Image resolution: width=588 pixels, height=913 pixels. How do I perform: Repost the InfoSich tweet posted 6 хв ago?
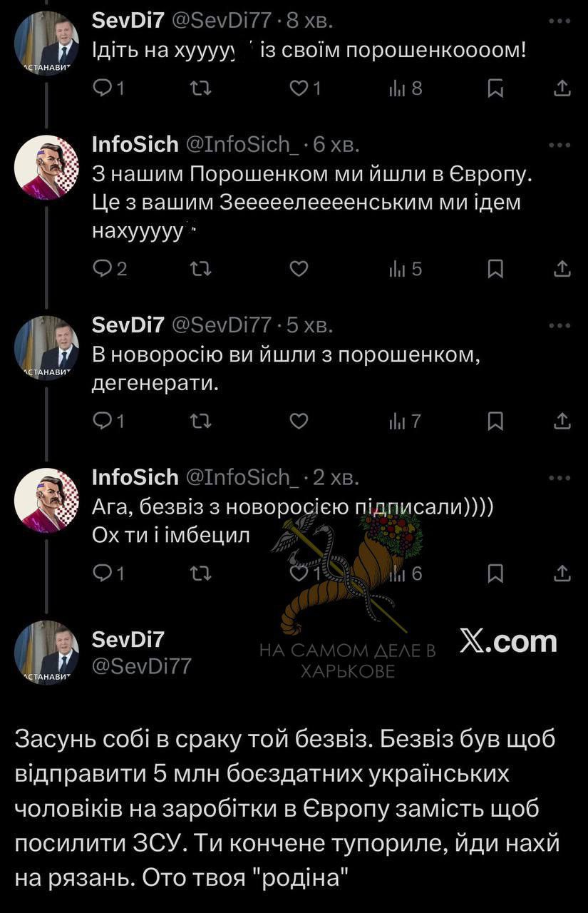202,269
